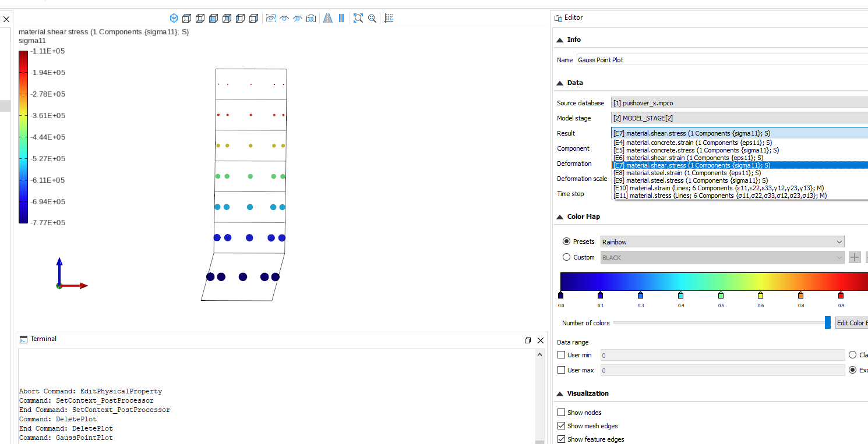Click the Name field containing Gauss Point Plot
Image resolution: width=868 pixels, height=444 pixels.
pyautogui.click(x=722, y=60)
